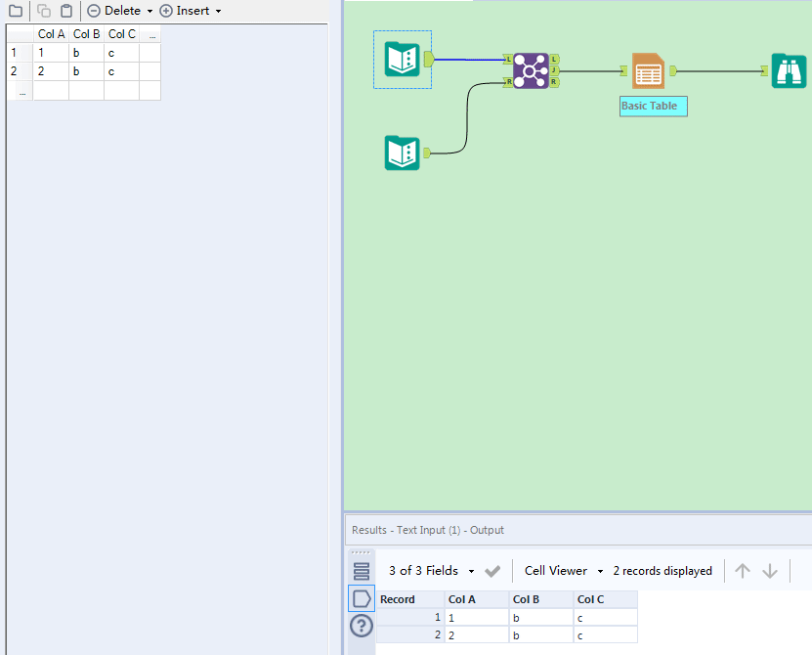Select the lower Text Input tool
Screen dimensions: 812x655
click(x=402, y=153)
